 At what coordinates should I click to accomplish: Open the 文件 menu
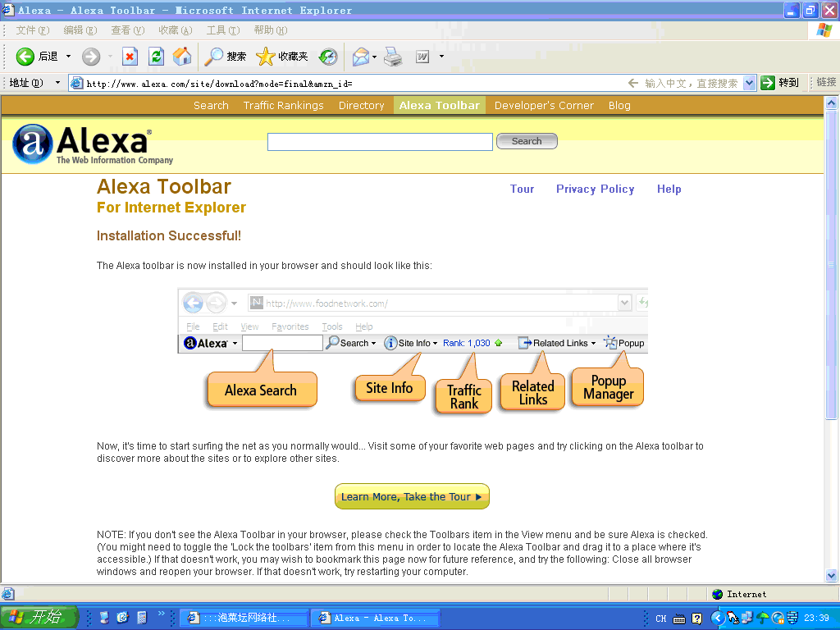pyautogui.click(x=33, y=30)
